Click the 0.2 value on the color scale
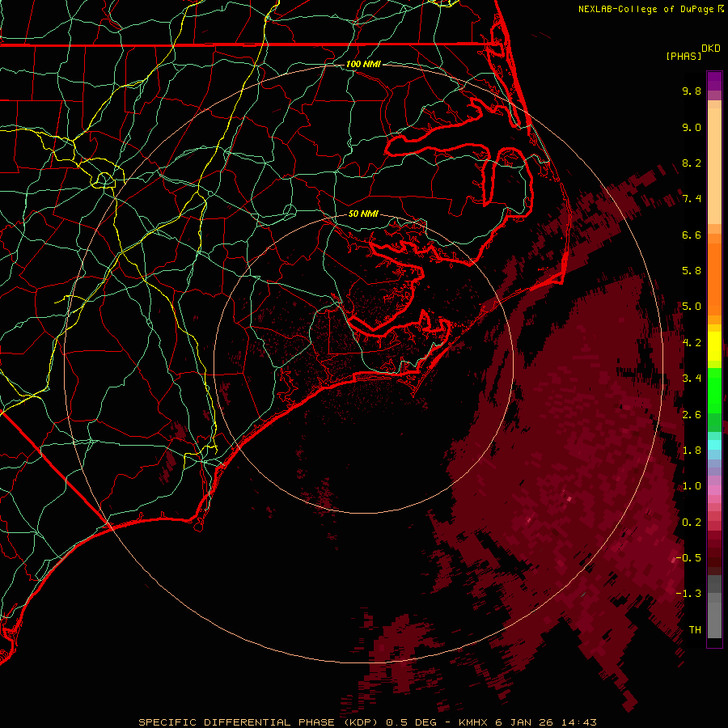Image resolution: width=728 pixels, height=728 pixels. click(692, 523)
